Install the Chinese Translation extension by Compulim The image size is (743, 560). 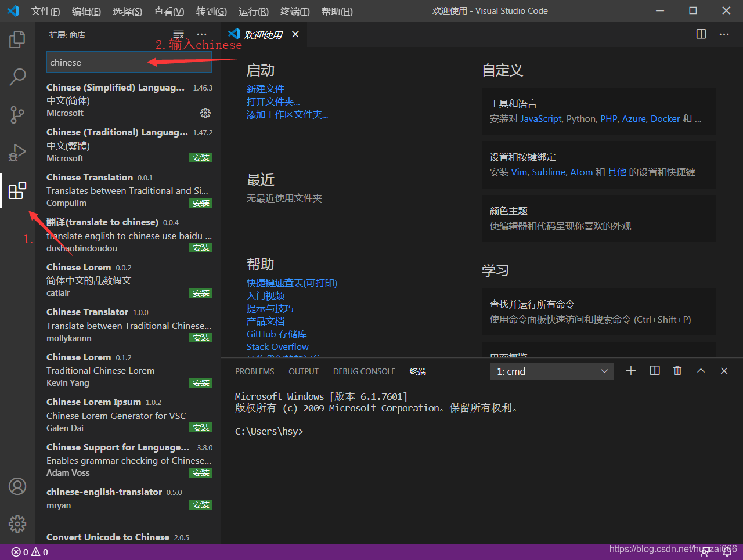coord(201,203)
